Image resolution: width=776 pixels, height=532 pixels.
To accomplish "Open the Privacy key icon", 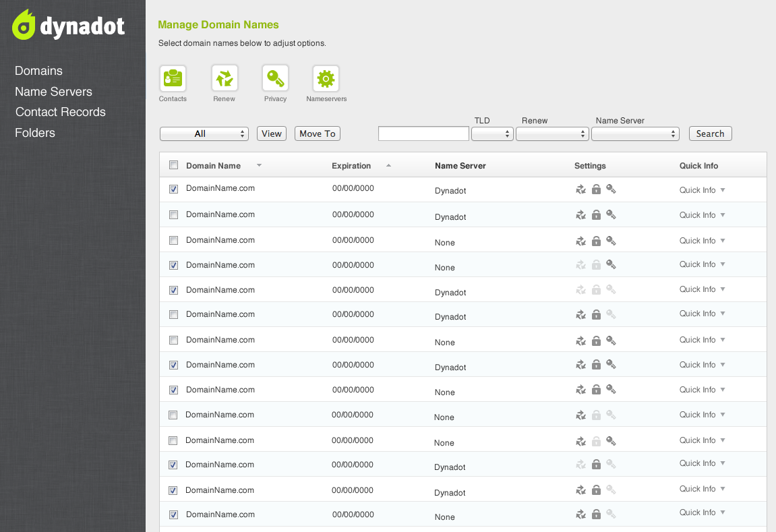I will click(275, 79).
